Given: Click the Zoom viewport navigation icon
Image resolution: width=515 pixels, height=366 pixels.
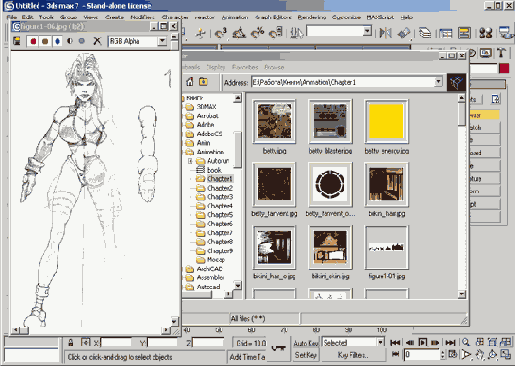Looking at the screenshot, I should [466, 342].
